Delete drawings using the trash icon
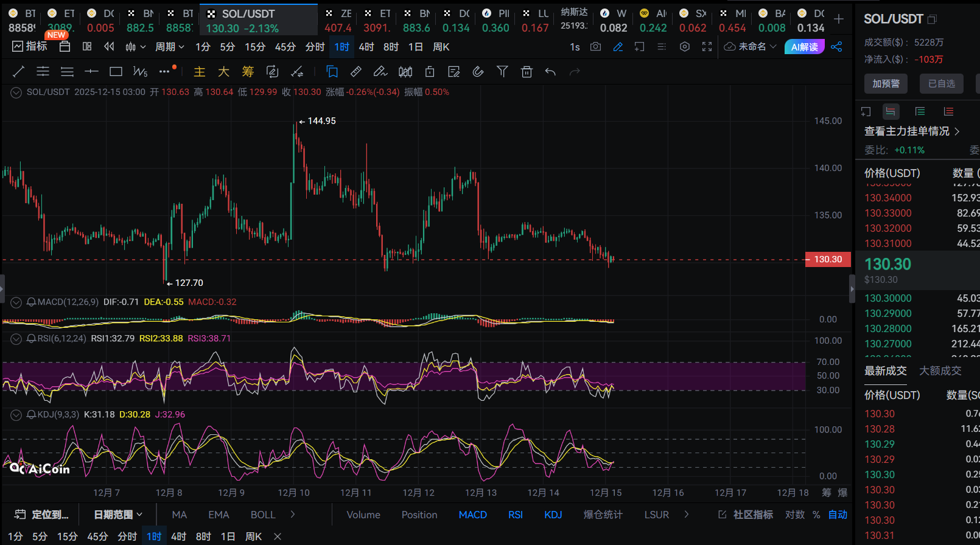The height and width of the screenshot is (545, 980). (x=527, y=72)
